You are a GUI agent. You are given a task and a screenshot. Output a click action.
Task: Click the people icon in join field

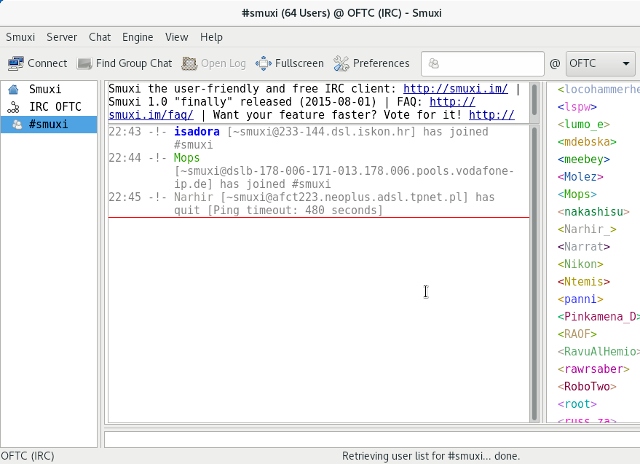(434, 64)
